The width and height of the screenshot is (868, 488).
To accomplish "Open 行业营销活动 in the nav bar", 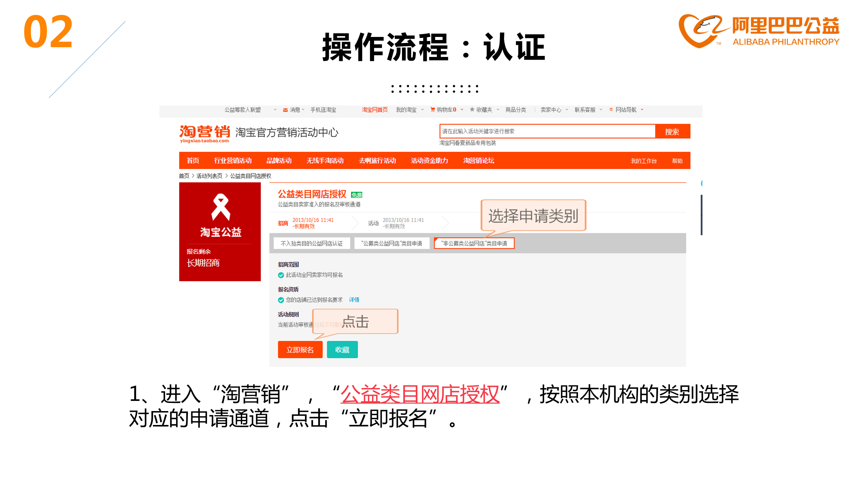I will coord(233,161).
